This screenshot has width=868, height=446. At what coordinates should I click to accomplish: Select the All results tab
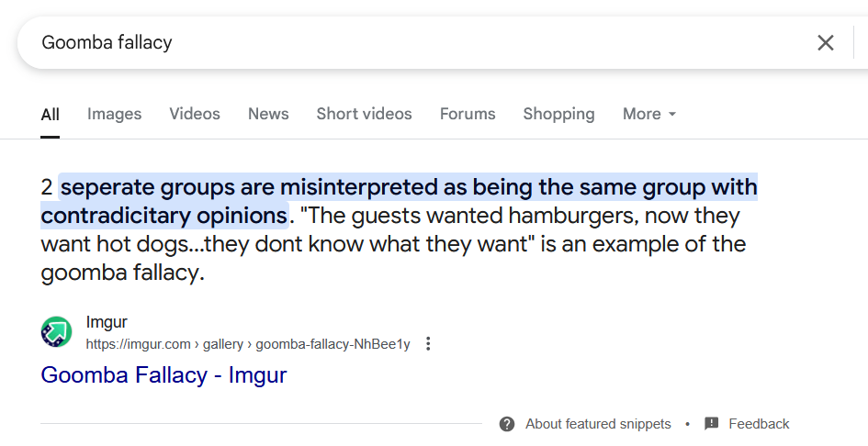[x=50, y=115]
